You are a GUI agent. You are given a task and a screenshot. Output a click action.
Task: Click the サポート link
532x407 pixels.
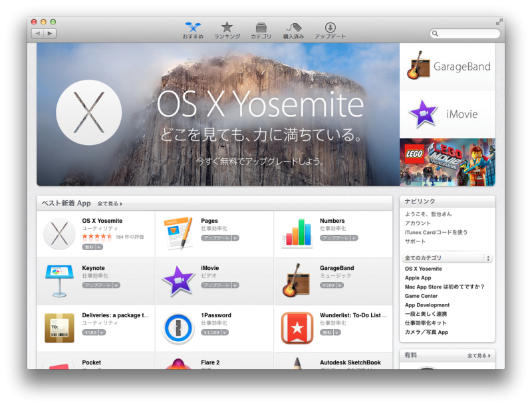(415, 241)
